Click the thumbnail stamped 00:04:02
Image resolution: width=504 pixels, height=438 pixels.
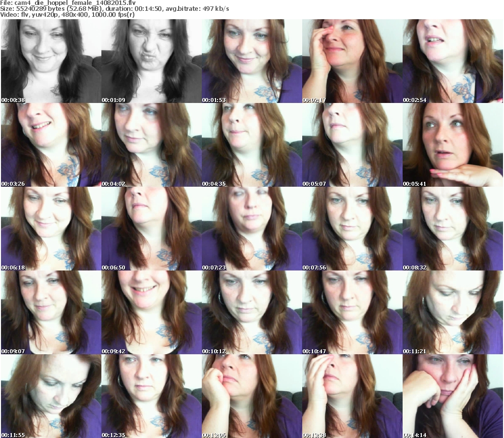point(152,145)
